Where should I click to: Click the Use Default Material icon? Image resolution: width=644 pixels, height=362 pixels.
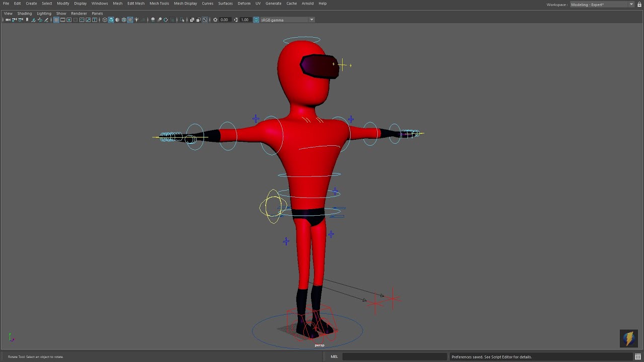point(117,20)
